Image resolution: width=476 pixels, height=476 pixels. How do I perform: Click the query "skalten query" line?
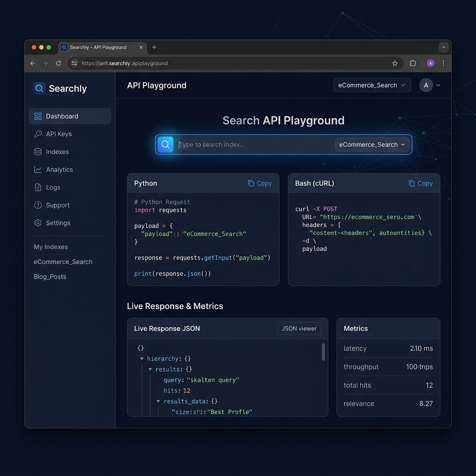pos(201,380)
